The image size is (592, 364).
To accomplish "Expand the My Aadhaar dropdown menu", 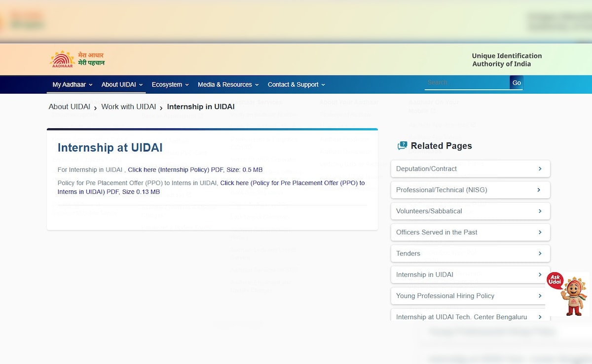I will tap(73, 85).
